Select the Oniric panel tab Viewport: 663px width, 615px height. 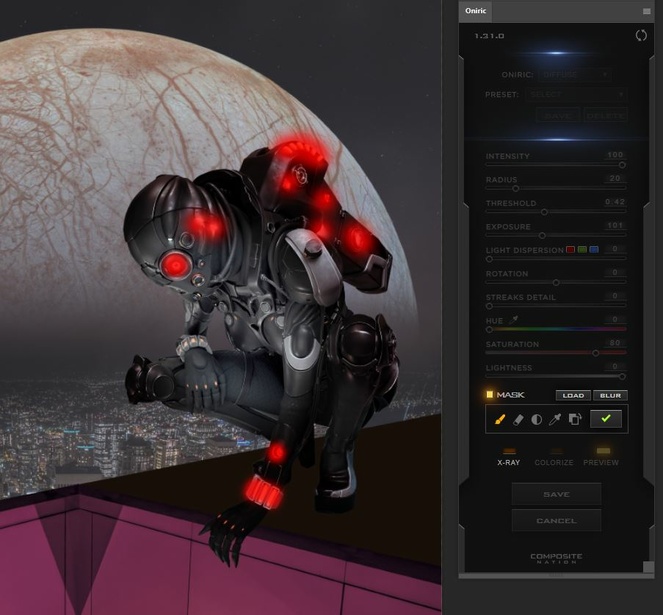[x=475, y=11]
